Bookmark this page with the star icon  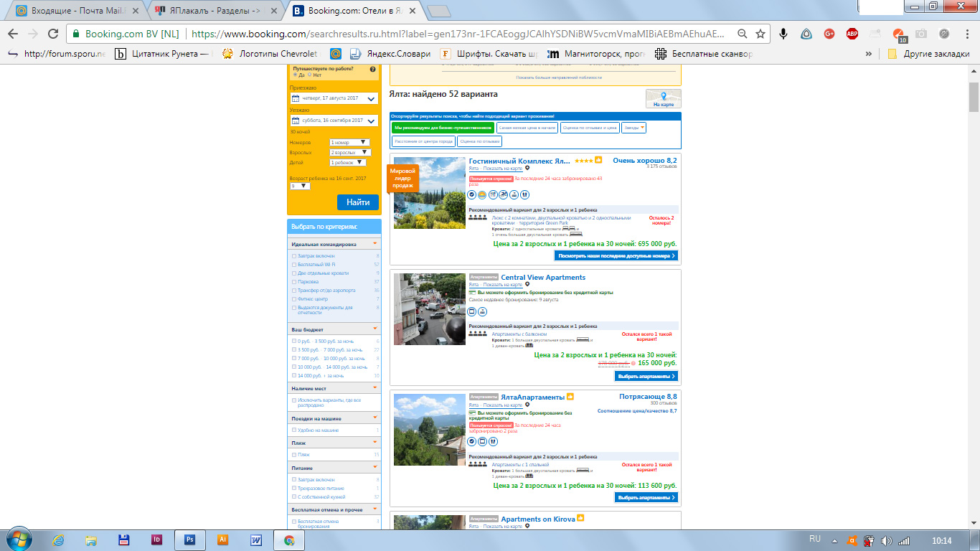click(760, 34)
